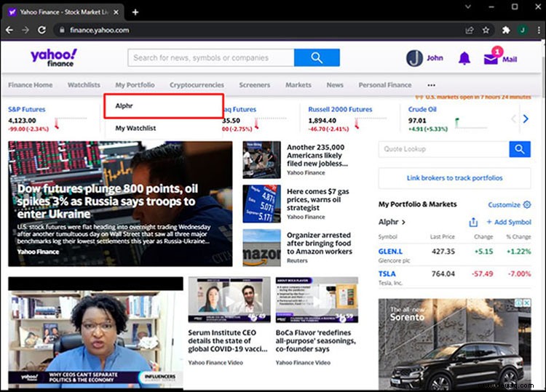Viewport: 546px width, 392px height.
Task: Open the notifications bell
Action: (x=464, y=58)
